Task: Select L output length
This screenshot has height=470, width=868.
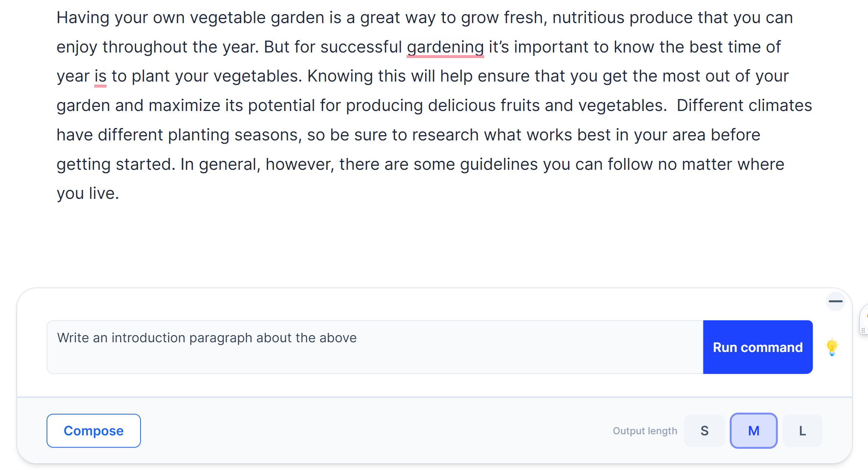Action: click(x=802, y=431)
